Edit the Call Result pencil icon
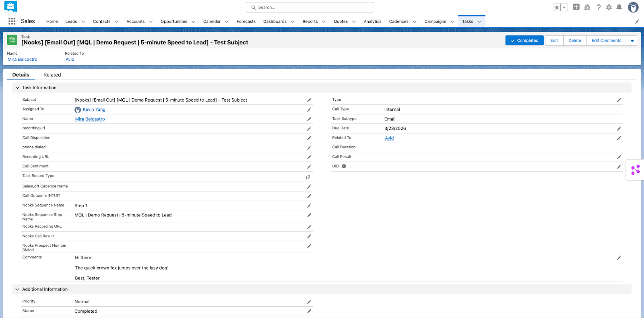 (619, 157)
